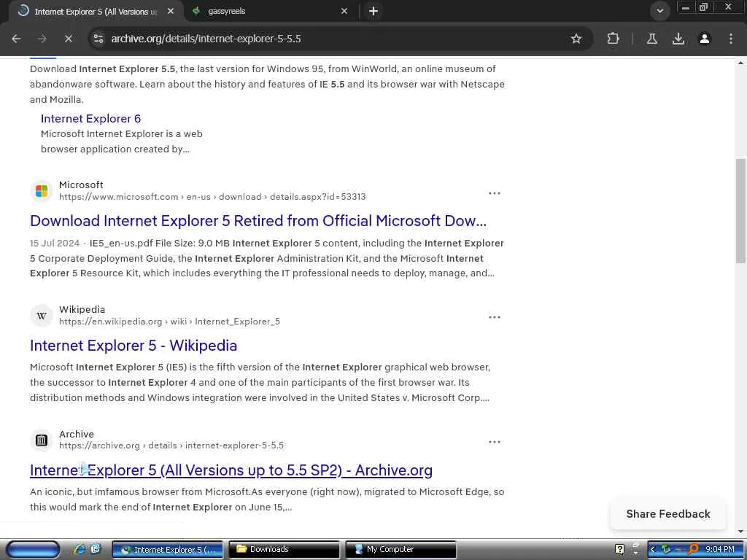Open the Start button on taskbar
Image resolution: width=747 pixels, height=560 pixels.
[34, 550]
